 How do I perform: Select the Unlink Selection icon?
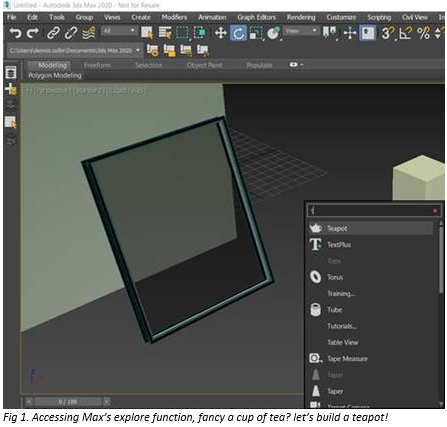pos(71,33)
